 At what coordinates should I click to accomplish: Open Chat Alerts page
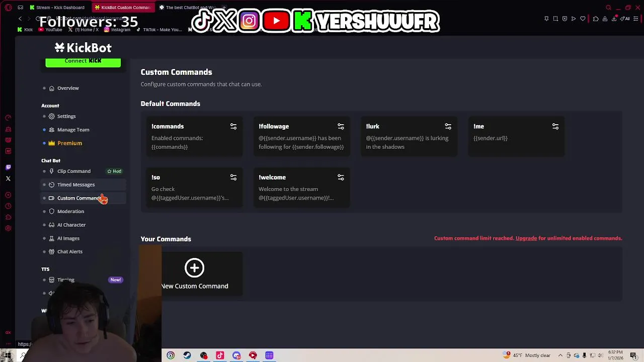pyautogui.click(x=69, y=252)
